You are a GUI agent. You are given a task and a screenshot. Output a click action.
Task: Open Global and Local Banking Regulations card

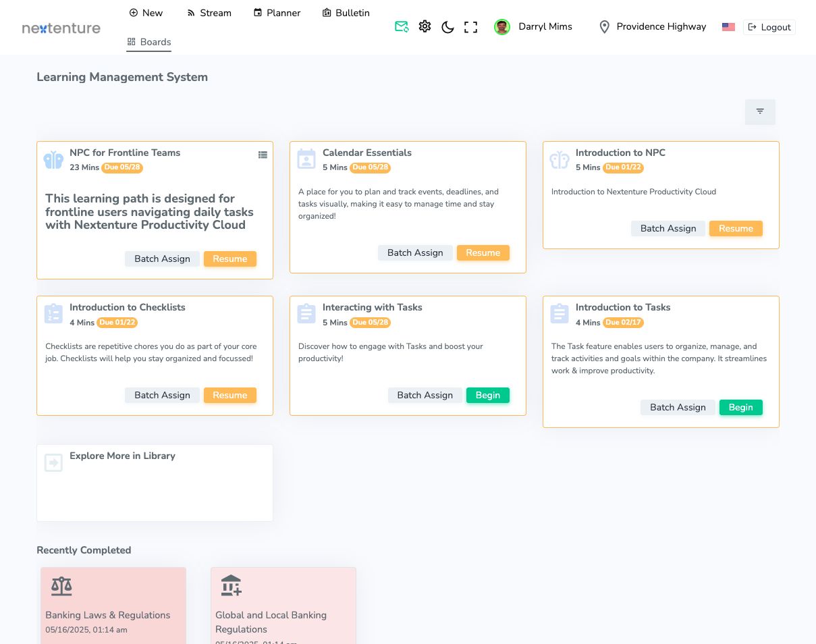(x=283, y=606)
